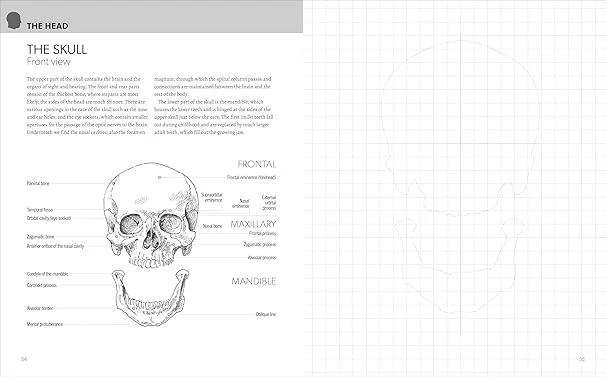Click the 'Orbital cavity (eye socket)' label

pos(49,218)
